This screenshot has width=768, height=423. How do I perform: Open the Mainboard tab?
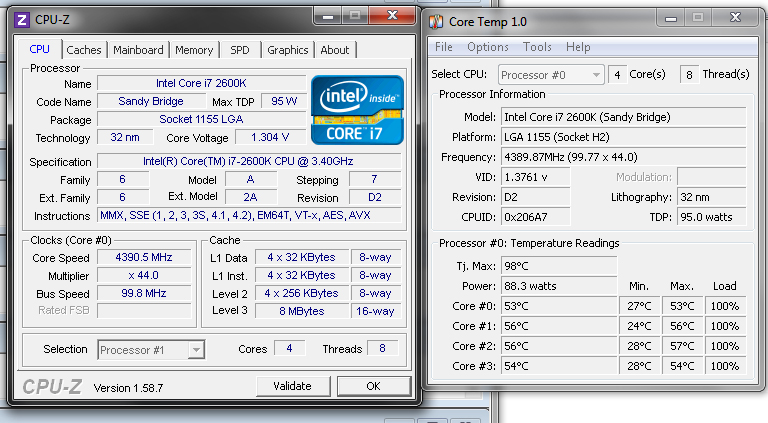[138, 50]
